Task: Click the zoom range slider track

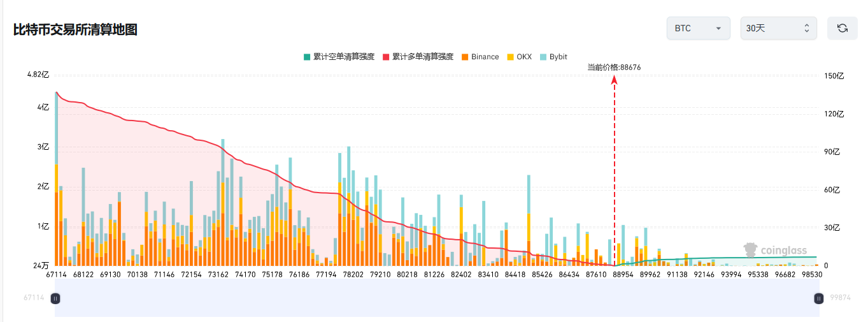Action: [x=437, y=298]
